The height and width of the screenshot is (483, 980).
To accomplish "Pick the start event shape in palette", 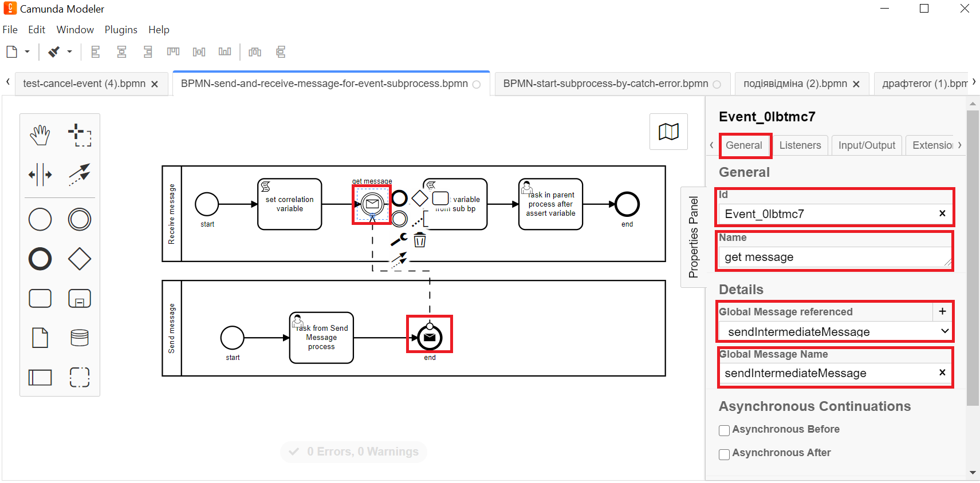I will coord(40,219).
